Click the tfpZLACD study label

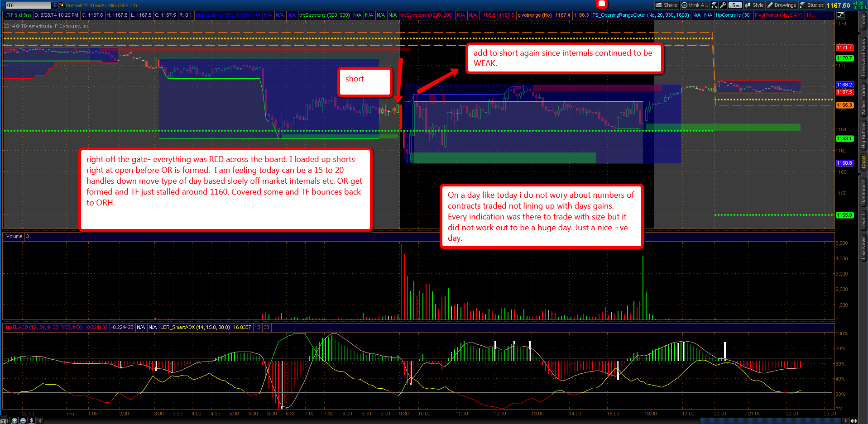[43, 327]
